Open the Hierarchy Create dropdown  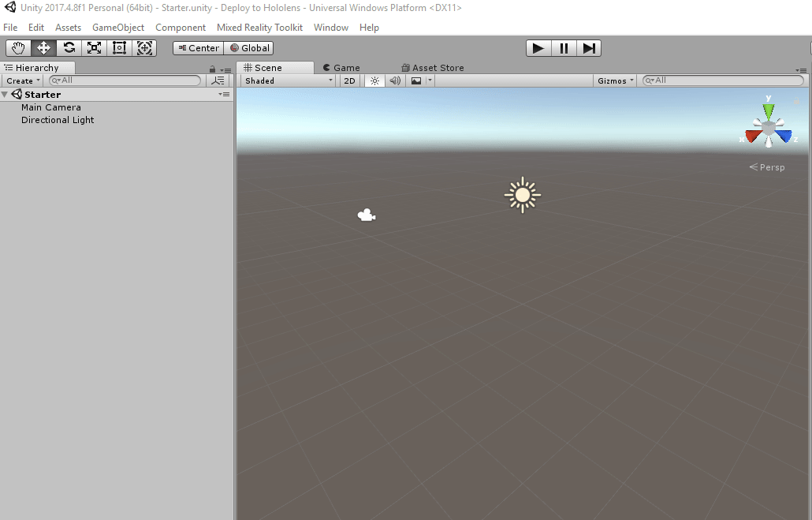pyautogui.click(x=22, y=80)
